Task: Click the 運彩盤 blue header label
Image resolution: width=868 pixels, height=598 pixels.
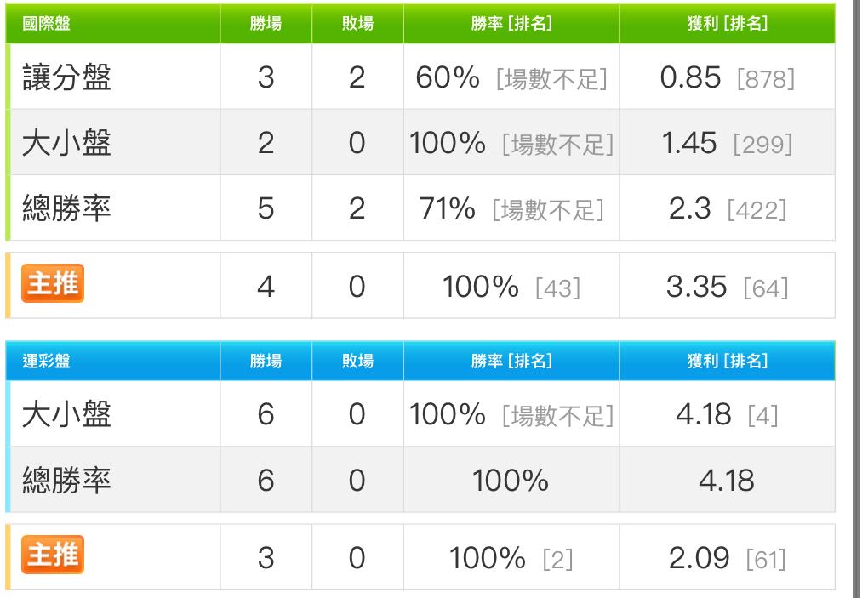Action: click(46, 362)
